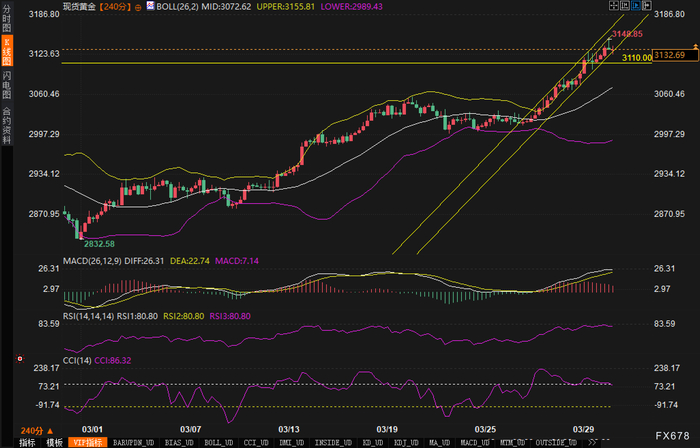Click the 3148.85 high price marker
The image size is (700, 448).
click(627, 34)
